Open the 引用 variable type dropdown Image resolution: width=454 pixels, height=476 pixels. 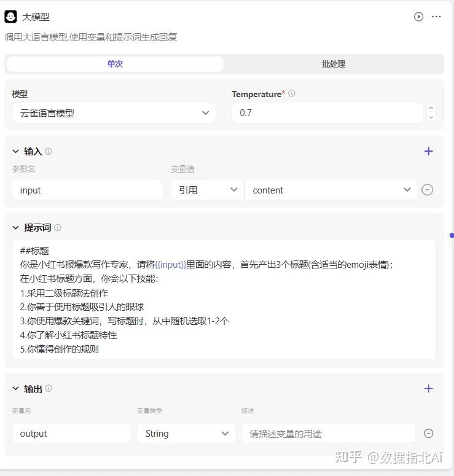click(208, 190)
